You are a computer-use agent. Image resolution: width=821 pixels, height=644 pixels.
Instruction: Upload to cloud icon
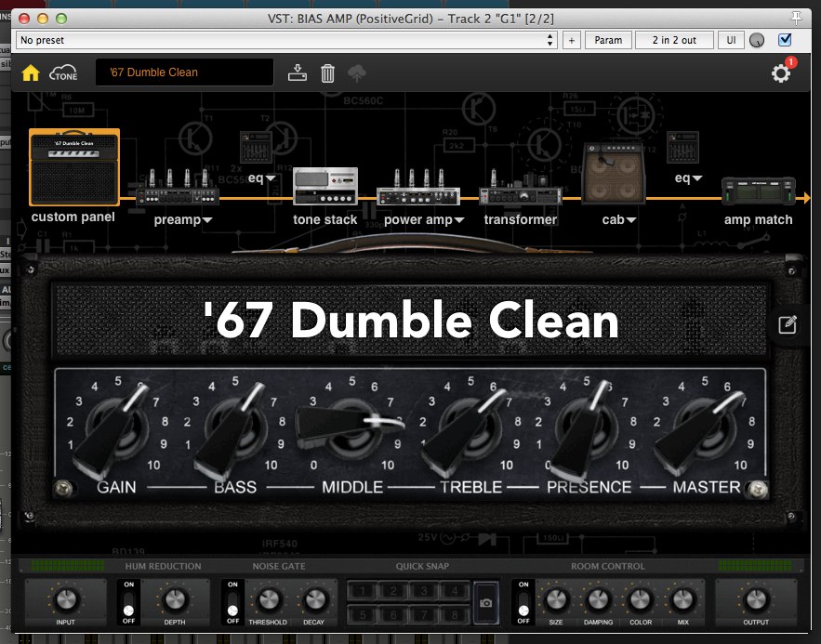click(357, 73)
